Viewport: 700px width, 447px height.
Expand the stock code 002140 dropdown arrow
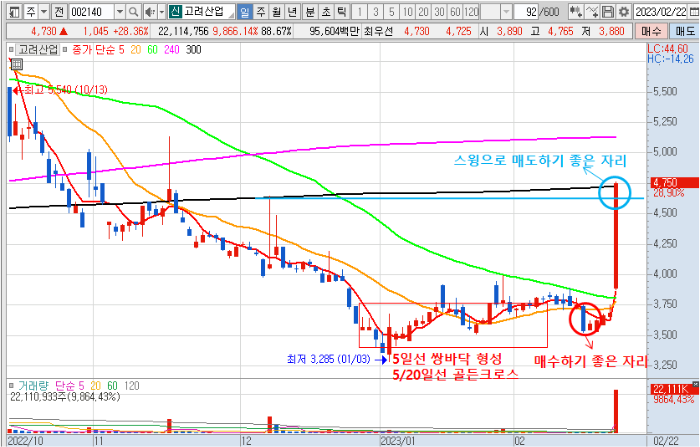(x=120, y=12)
